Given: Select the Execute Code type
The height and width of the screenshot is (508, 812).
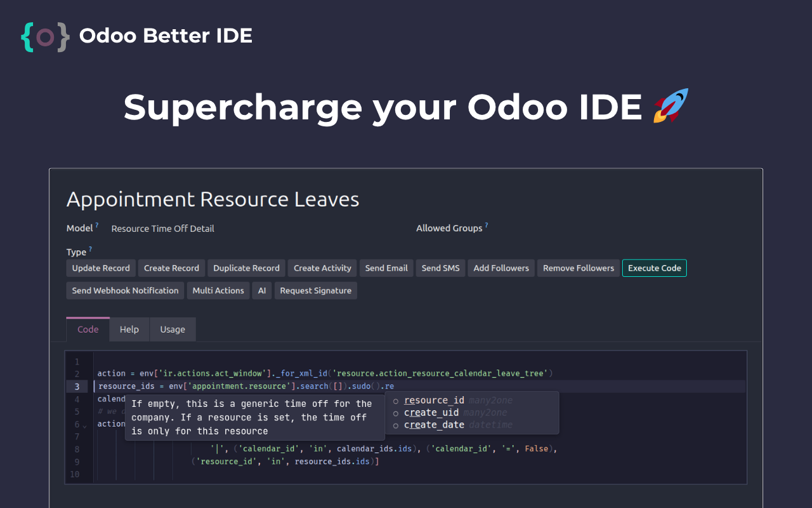Looking at the screenshot, I should [655, 268].
